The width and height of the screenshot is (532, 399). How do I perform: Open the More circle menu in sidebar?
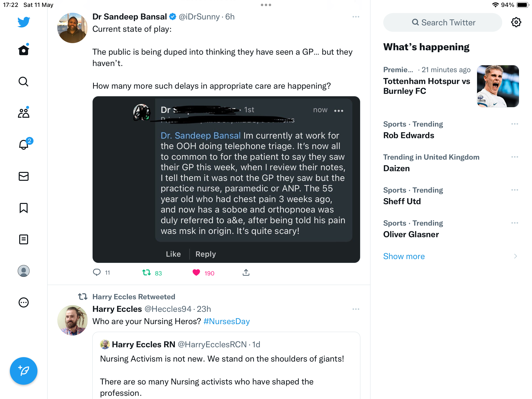click(x=24, y=302)
